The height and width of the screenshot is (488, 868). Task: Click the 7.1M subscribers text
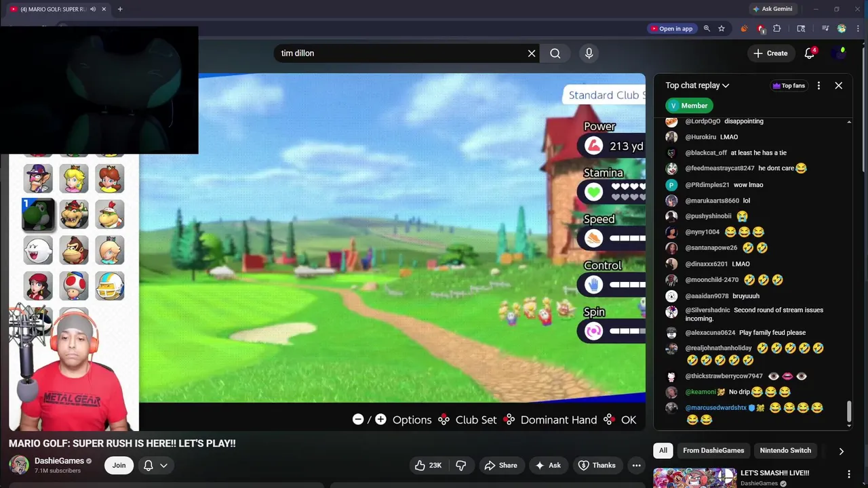coord(58,470)
